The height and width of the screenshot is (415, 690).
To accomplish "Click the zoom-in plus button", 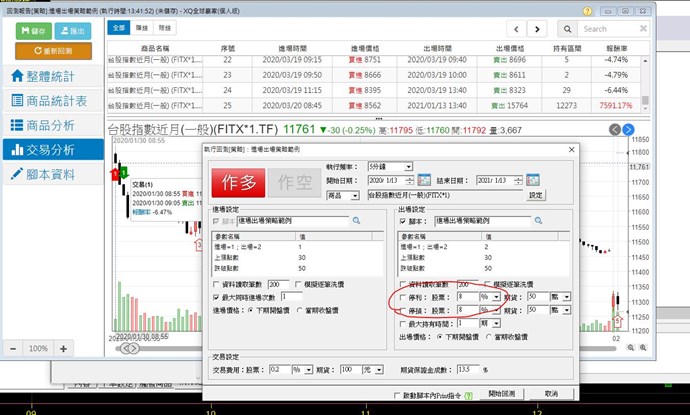I will pyautogui.click(x=63, y=348).
